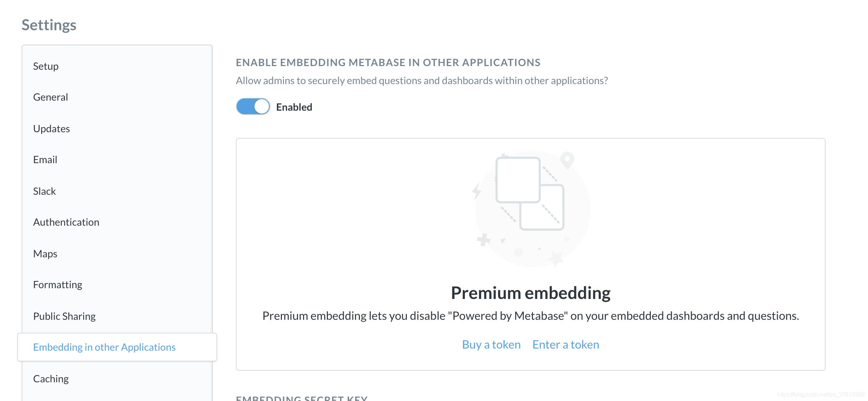Disable embedding Metabase in other applications
This screenshot has width=868, height=401.
point(252,106)
